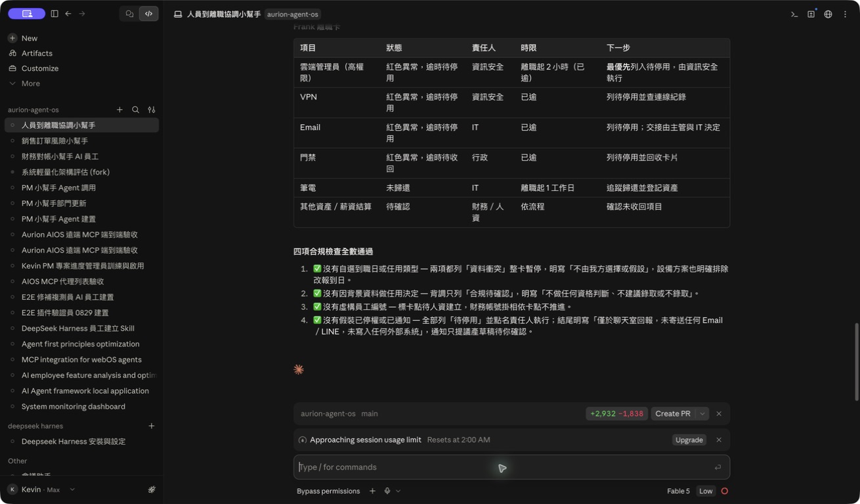
Task: Switch to chat mode bubble icon
Action: (129, 14)
